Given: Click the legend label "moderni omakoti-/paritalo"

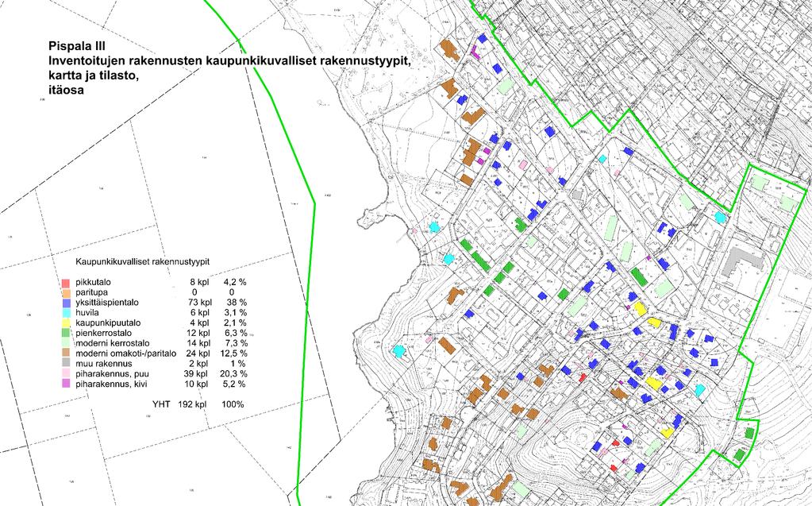Looking at the screenshot, I should (x=126, y=353).
